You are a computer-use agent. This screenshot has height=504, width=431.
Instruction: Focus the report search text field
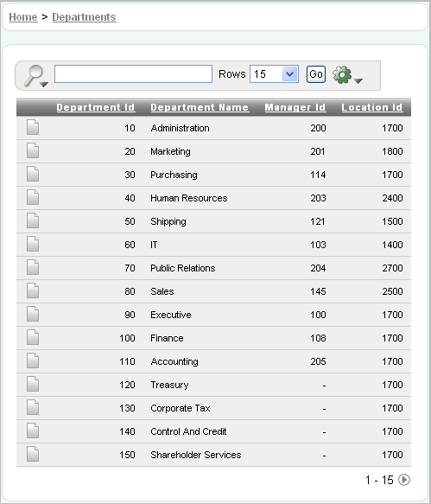tap(133, 74)
